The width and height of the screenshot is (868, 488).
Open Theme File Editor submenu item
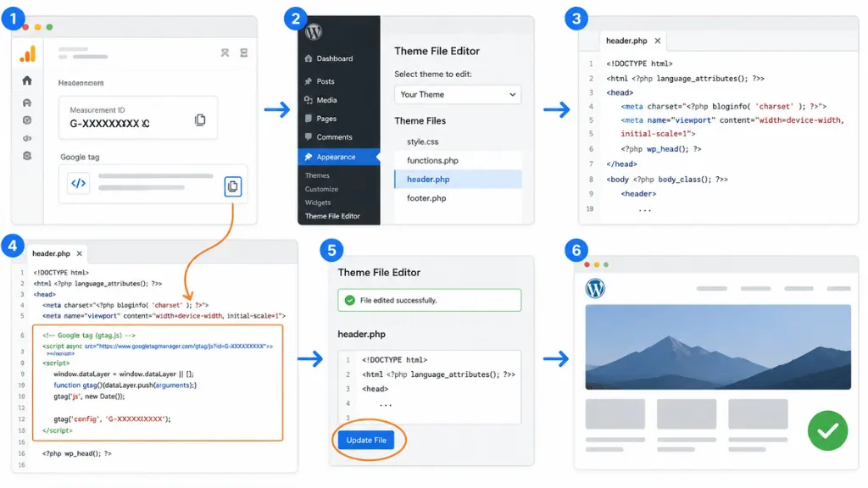(332, 216)
